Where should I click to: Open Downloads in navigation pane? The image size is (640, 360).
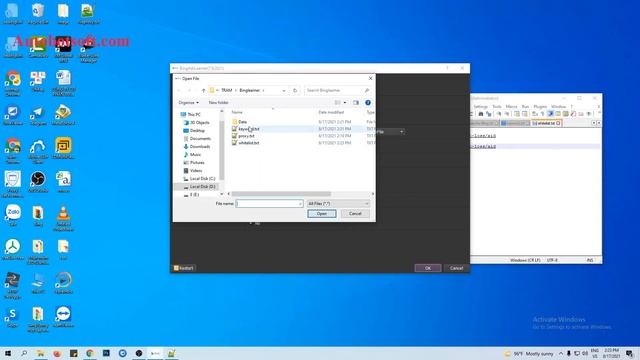coord(197,147)
